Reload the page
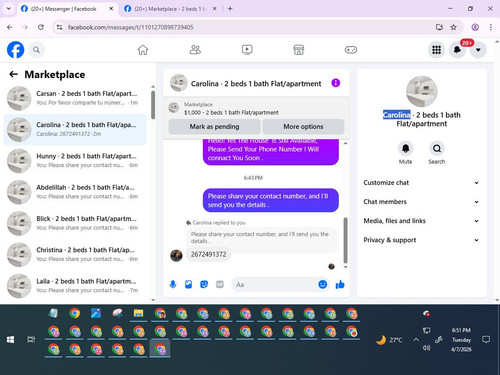Image resolution: width=500 pixels, height=375 pixels. [x=41, y=27]
